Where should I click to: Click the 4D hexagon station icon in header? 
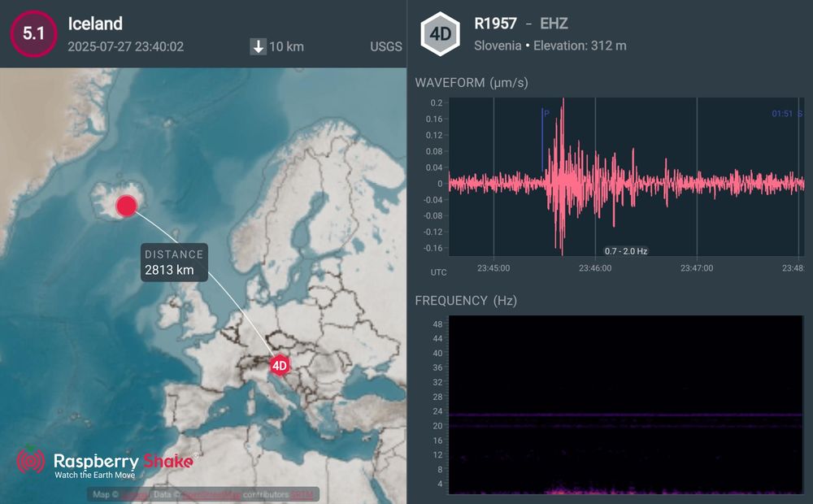point(440,33)
